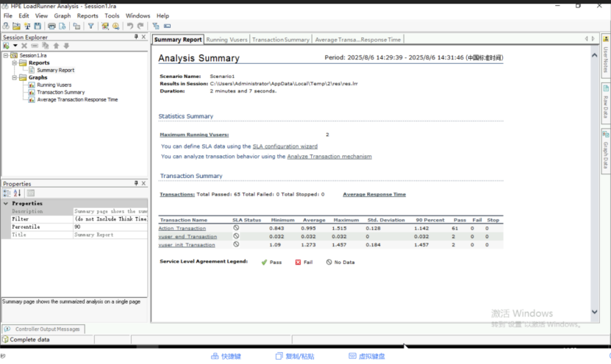Click the Save session floppy icon
611x364 pixels.
(x=37, y=26)
